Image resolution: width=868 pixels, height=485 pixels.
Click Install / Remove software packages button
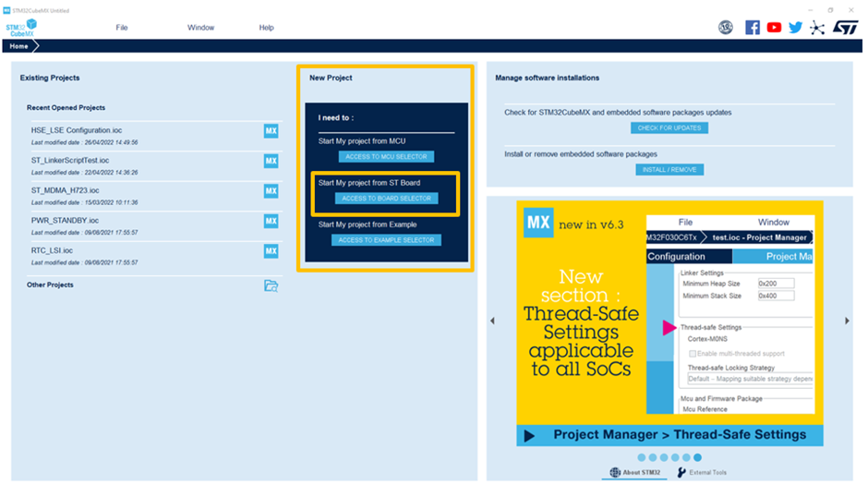[x=669, y=170]
